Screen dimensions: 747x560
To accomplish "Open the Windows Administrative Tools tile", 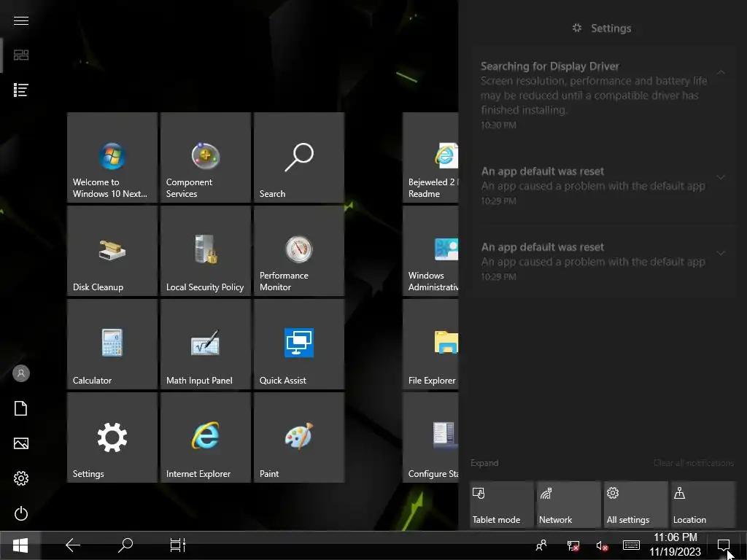I will pyautogui.click(x=430, y=251).
